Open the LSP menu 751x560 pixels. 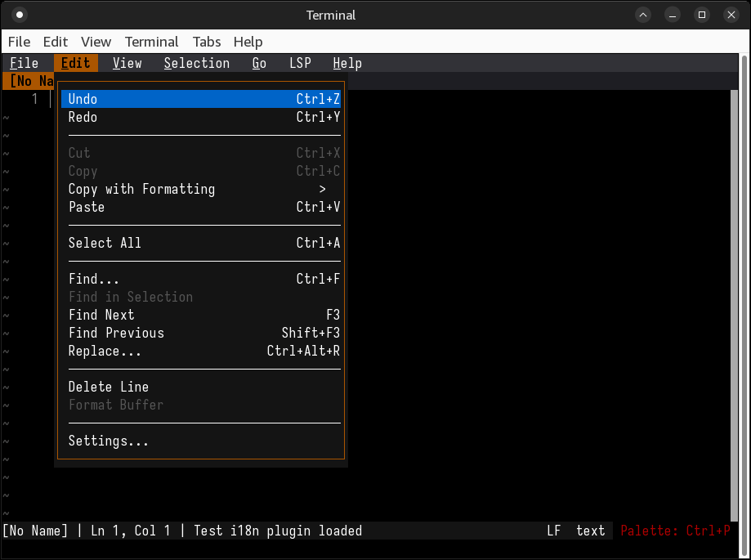(x=300, y=63)
